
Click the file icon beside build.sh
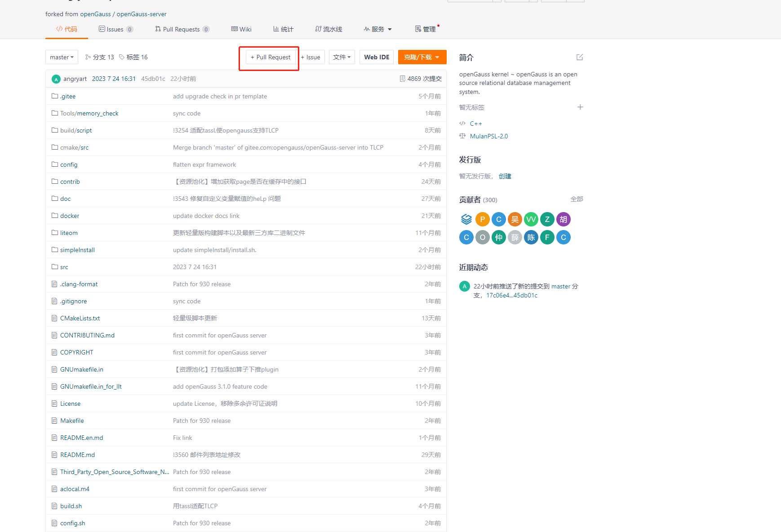54,506
